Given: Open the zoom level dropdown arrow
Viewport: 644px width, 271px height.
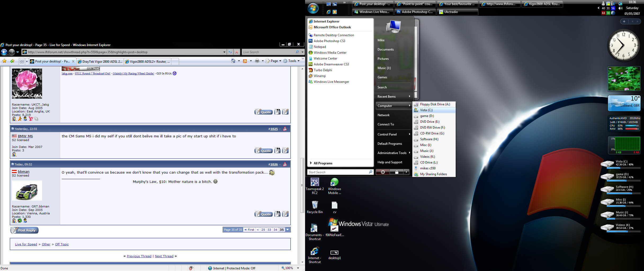Looking at the screenshot, I should [x=298, y=268].
